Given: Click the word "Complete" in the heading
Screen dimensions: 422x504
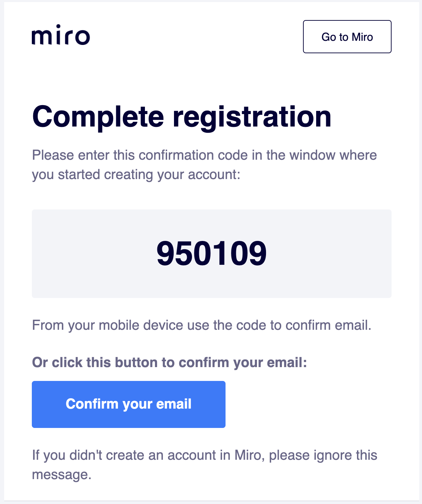Looking at the screenshot, I should [x=98, y=117].
